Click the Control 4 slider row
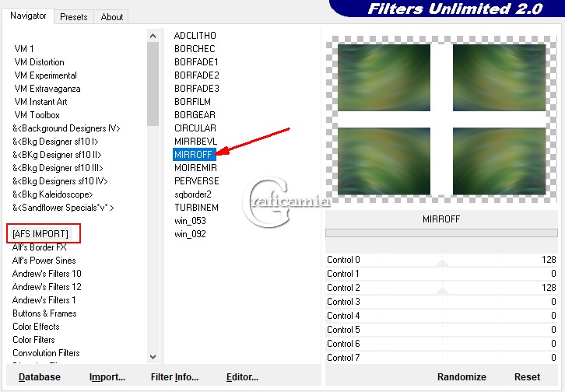 click(x=441, y=316)
